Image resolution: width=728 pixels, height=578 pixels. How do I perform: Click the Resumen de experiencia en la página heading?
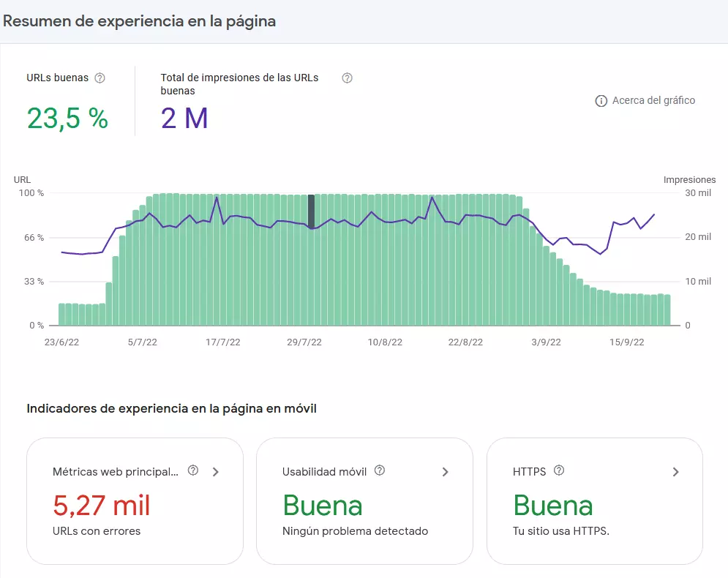[x=139, y=21]
